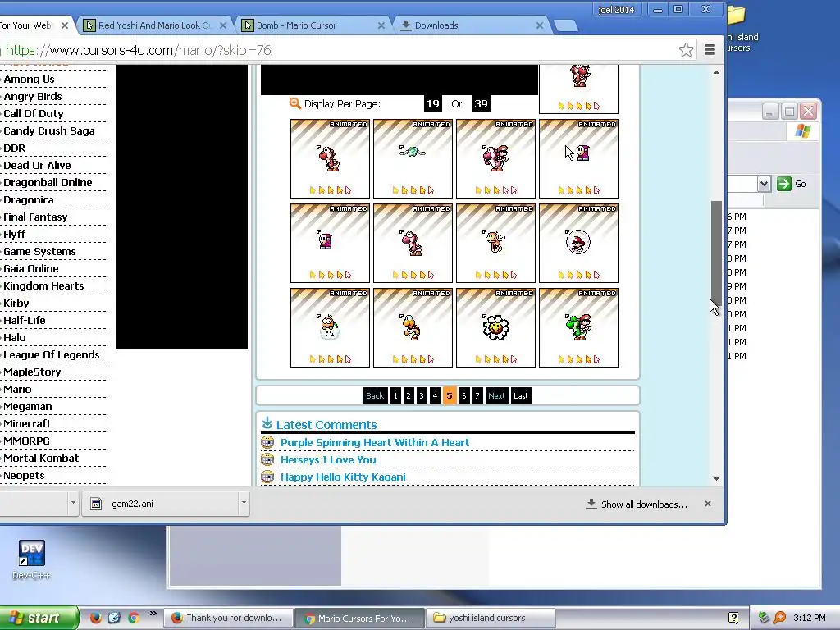
Task: Go Back in pagination
Action: (x=375, y=395)
